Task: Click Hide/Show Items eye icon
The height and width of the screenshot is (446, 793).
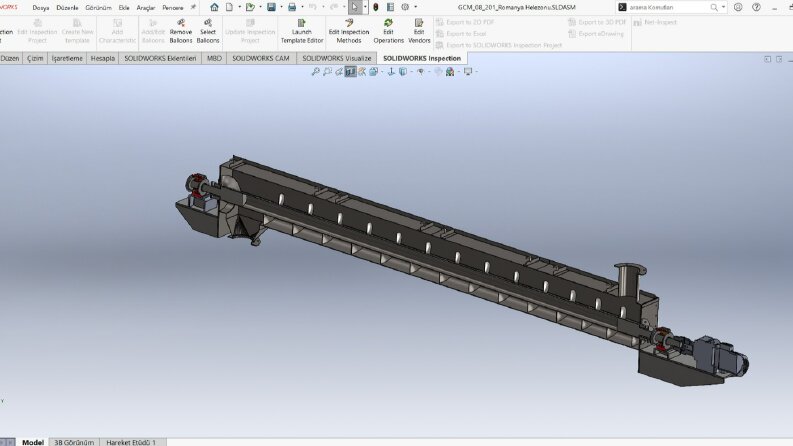Action: tap(420, 72)
